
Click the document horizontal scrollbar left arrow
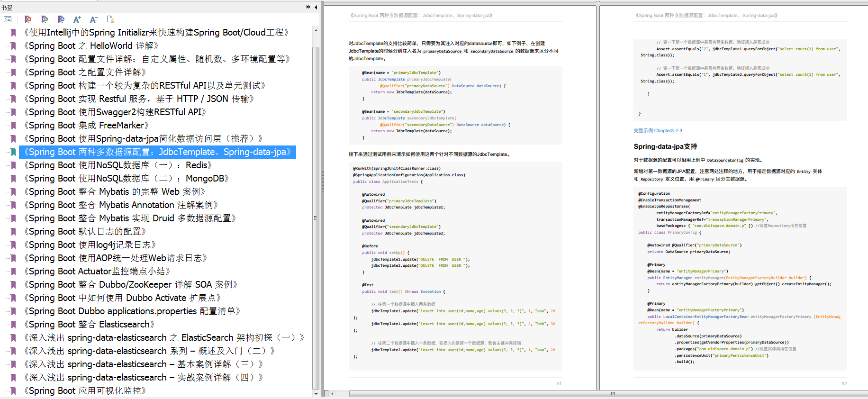pyautogui.click(x=332, y=394)
